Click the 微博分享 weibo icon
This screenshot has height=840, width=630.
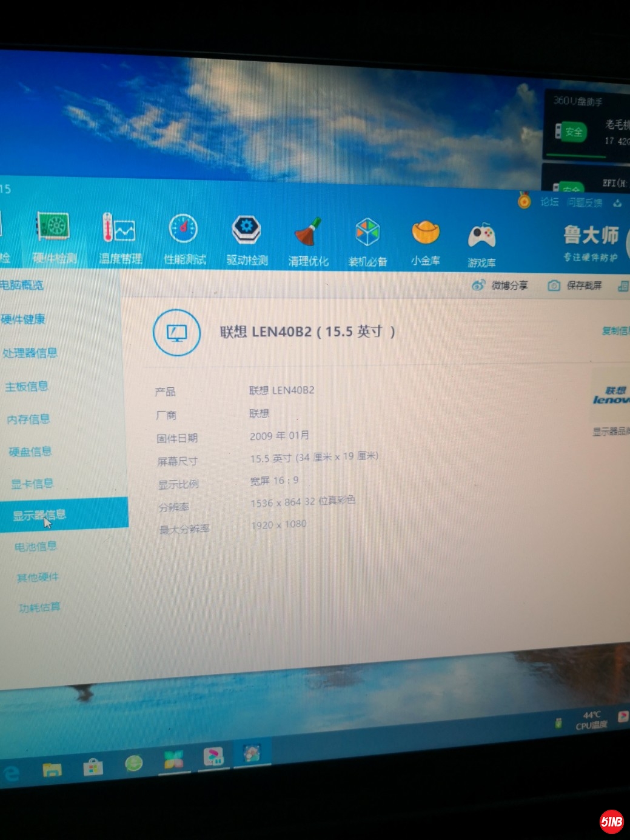tap(478, 285)
